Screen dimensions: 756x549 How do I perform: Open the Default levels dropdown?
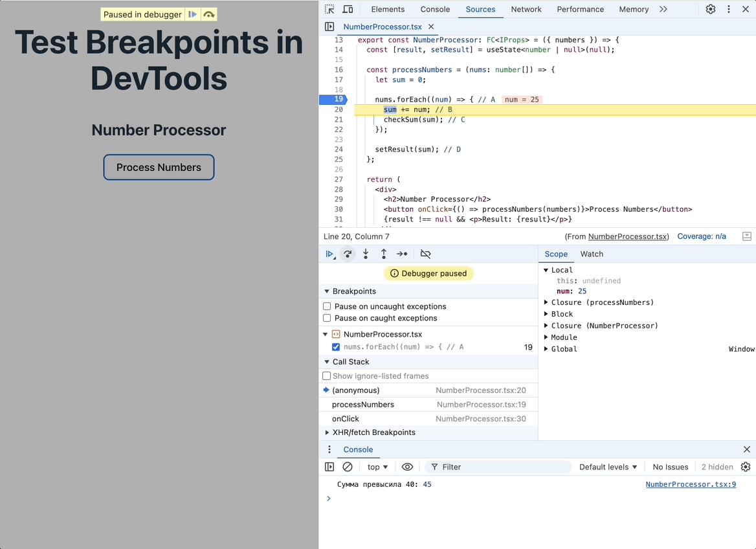coord(608,467)
